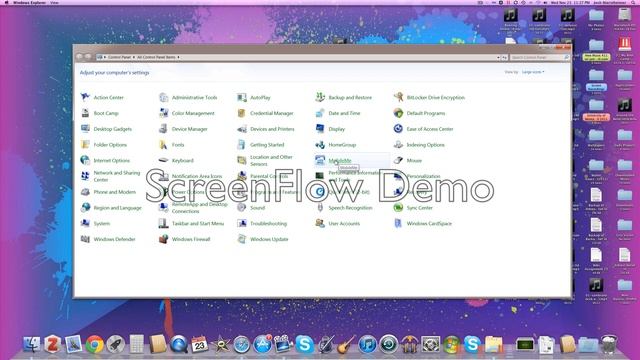The height and width of the screenshot is (360, 640).
Task: Open the Color Management icon
Action: (163, 113)
